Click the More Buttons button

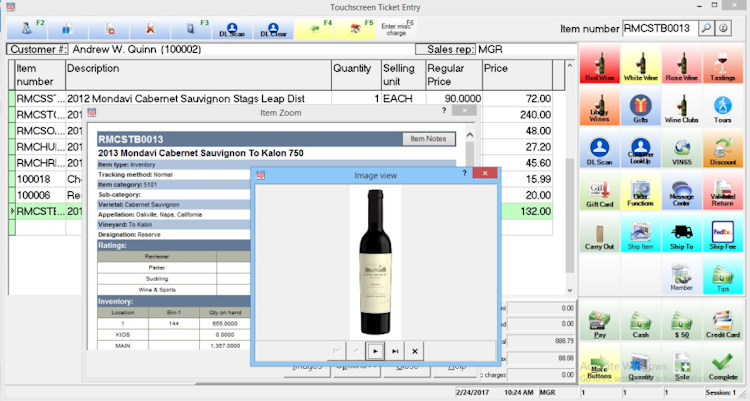[x=600, y=363]
